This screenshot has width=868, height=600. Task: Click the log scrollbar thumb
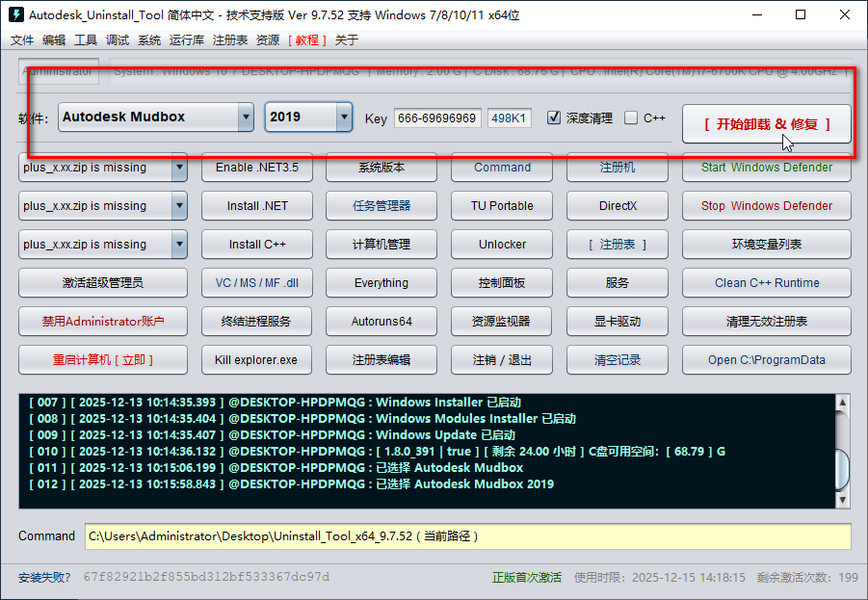click(x=843, y=469)
